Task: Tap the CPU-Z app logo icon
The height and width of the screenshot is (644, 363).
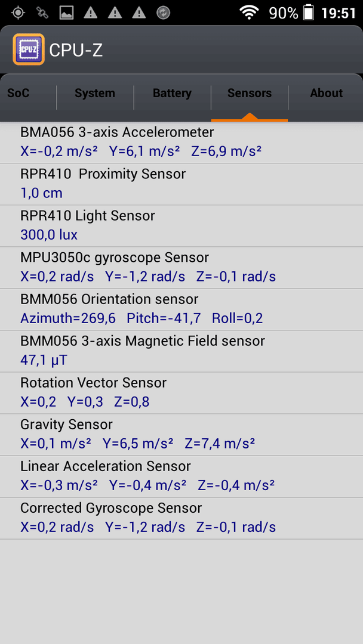Action: click(29, 49)
